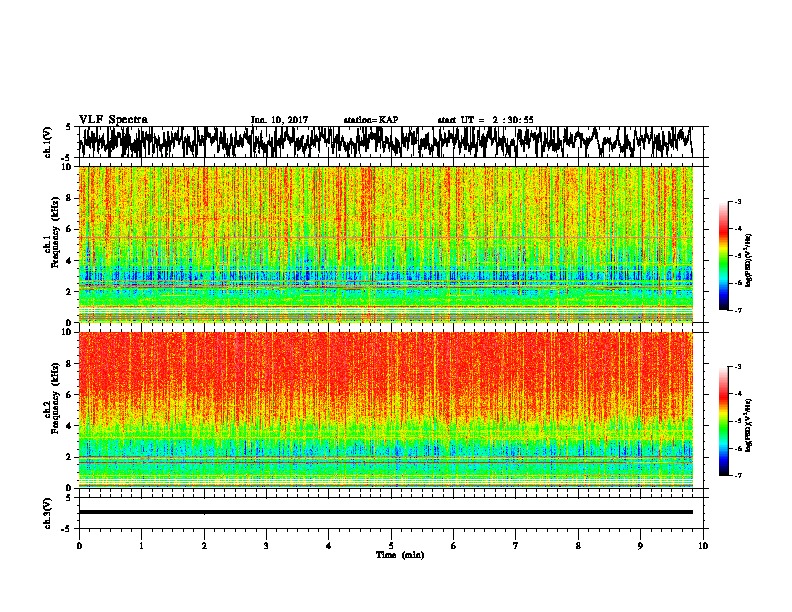Click time axis tick label 2

[x=204, y=546]
